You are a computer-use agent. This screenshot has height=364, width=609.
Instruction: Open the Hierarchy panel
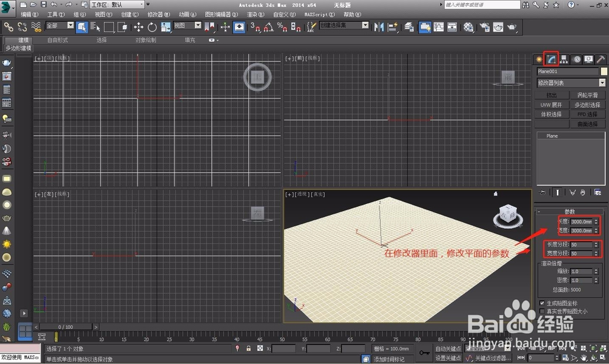[564, 60]
